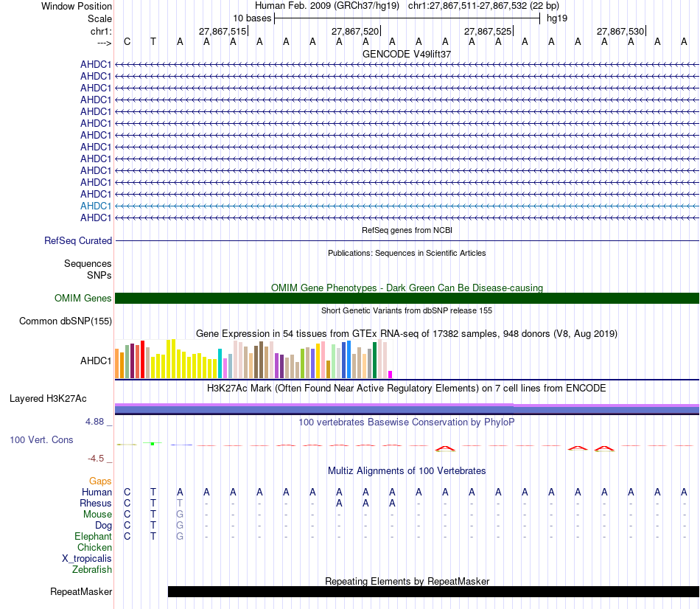Click the Layered H3K27Ac track label
The image size is (700, 609).
click(48, 399)
